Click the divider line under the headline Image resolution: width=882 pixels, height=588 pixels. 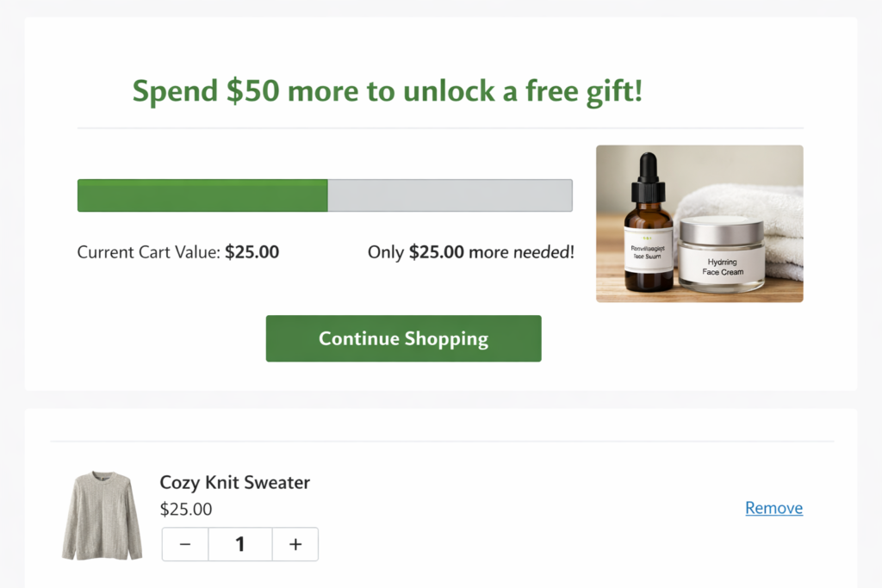click(x=441, y=127)
